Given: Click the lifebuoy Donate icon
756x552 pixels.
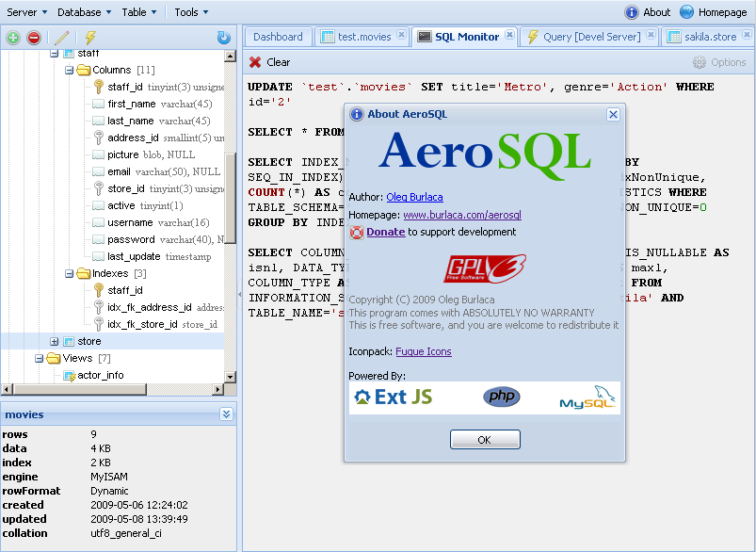Looking at the screenshot, I should 356,233.
